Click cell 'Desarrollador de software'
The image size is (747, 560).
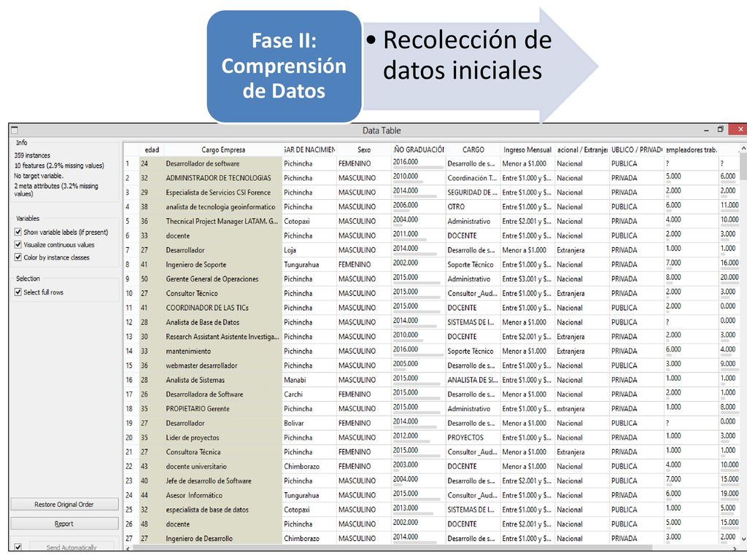(223, 163)
